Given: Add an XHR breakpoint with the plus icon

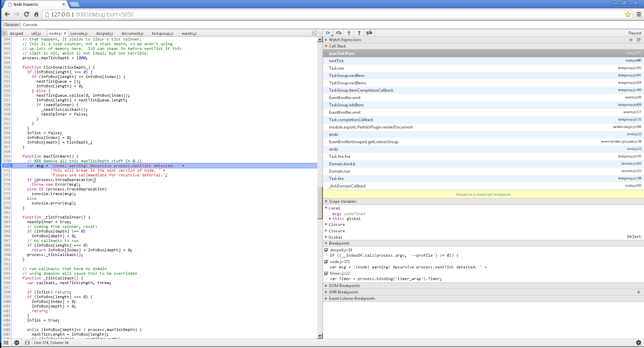Looking at the screenshot, I should pos(639,292).
